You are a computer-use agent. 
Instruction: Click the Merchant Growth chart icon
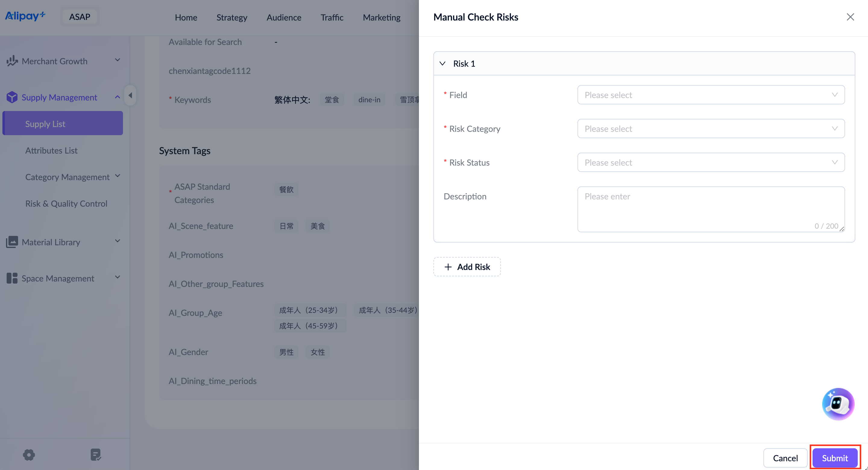click(12, 61)
